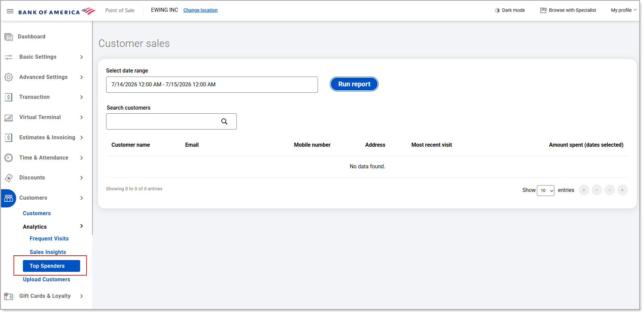Click the Point of Sale label
The width and height of the screenshot is (644, 314).
point(120,10)
